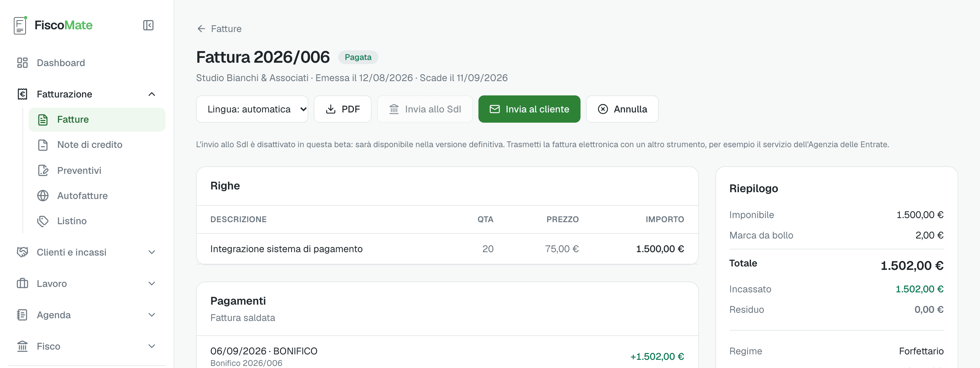Click the Autofatture globe icon

coord(43,196)
